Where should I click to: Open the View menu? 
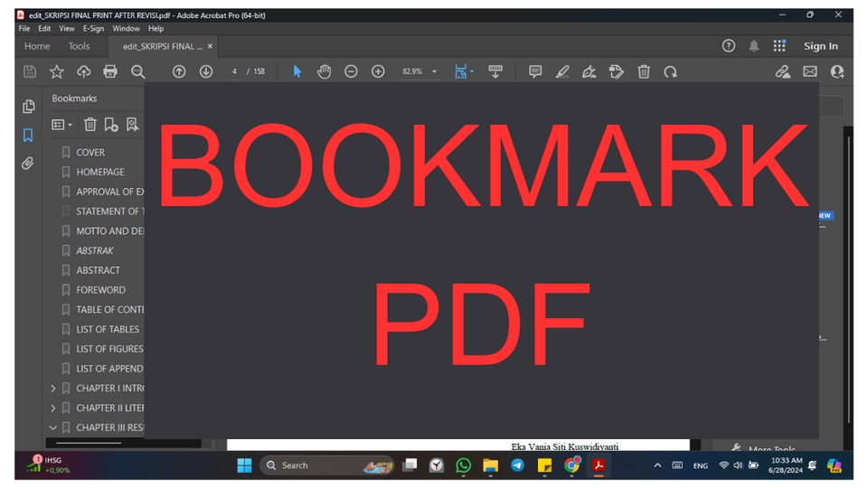coord(66,29)
